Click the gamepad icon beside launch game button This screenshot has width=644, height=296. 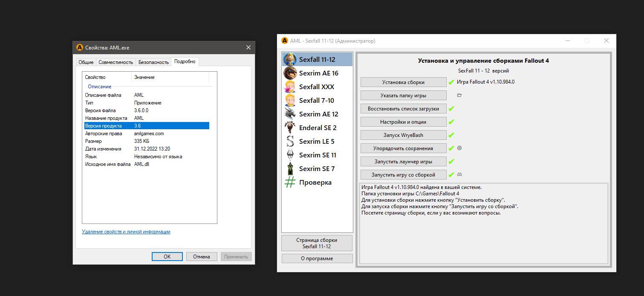pos(459,174)
